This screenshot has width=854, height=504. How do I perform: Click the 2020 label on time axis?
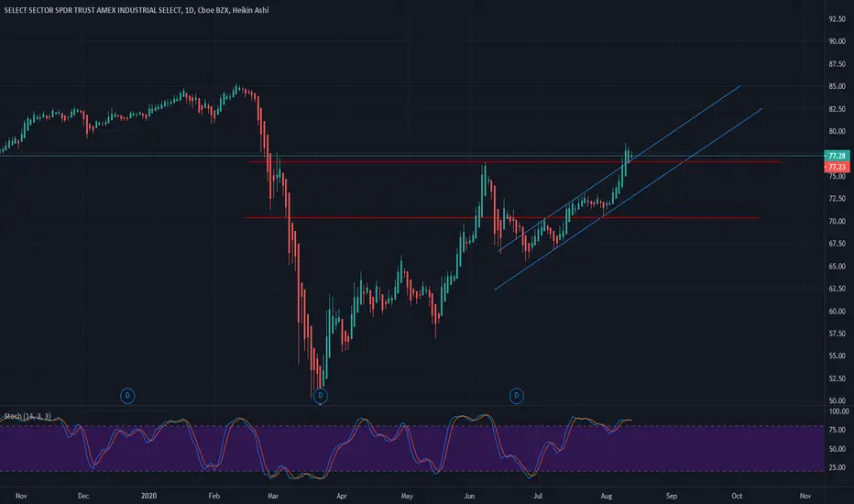[148, 496]
